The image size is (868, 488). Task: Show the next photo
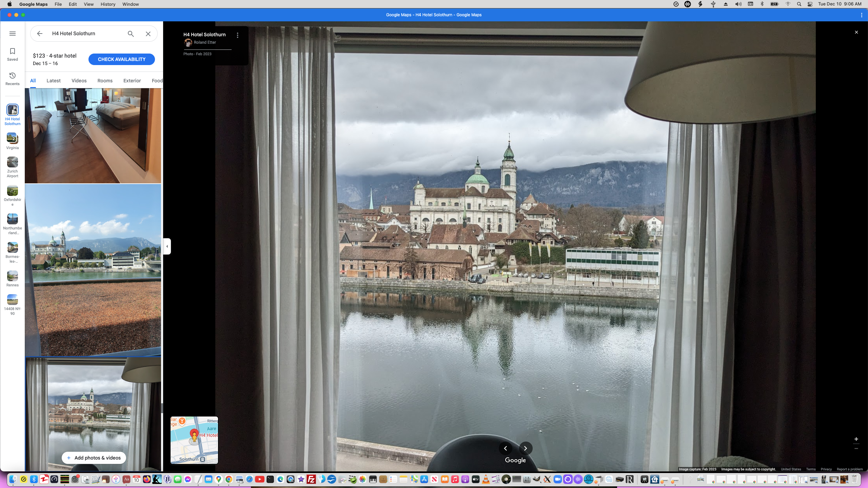pos(526,448)
